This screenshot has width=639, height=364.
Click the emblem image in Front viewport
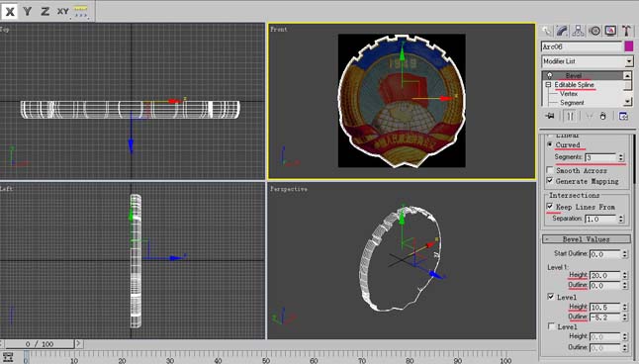[x=402, y=101]
